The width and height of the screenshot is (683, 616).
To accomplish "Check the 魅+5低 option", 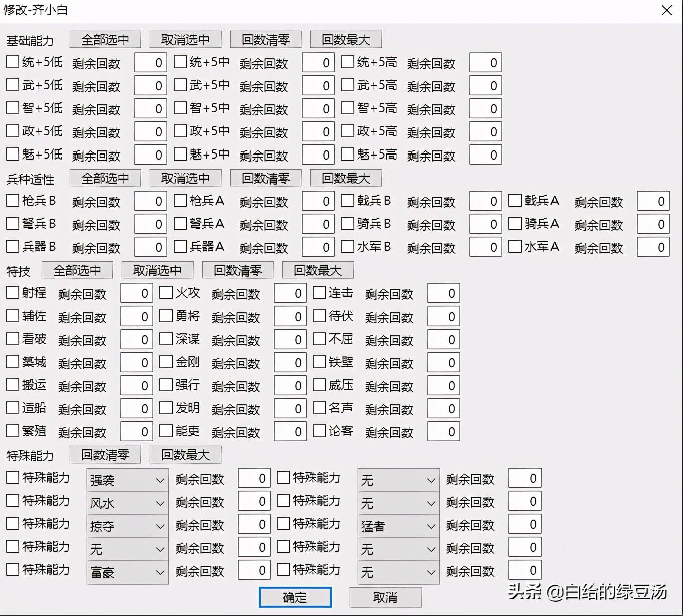I will [x=12, y=153].
